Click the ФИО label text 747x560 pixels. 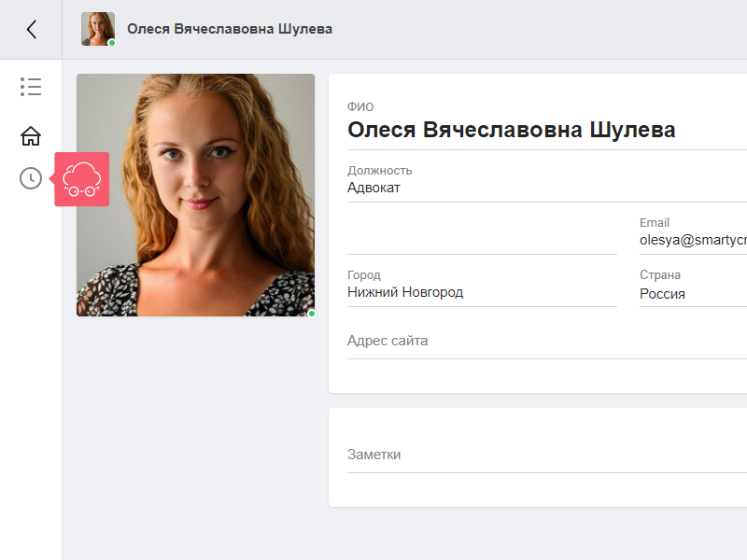360,106
